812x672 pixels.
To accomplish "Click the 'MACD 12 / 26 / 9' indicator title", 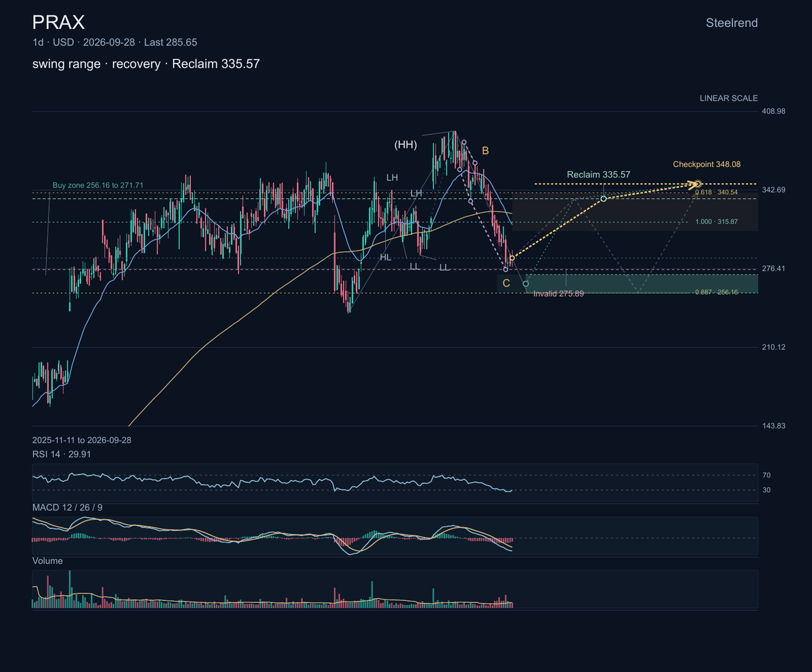I will coord(68,507).
